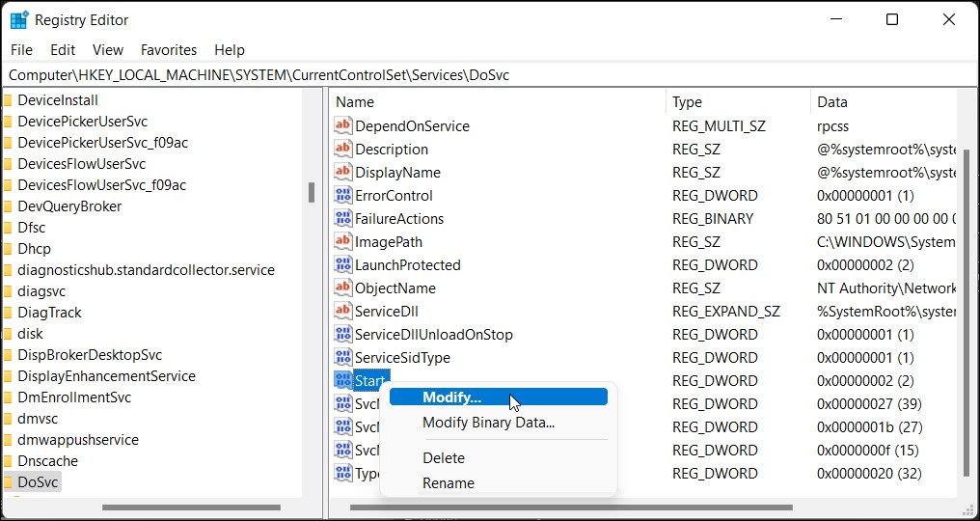Click the Registry Editor app icon in title bar
980x521 pixels.
pos(19,20)
